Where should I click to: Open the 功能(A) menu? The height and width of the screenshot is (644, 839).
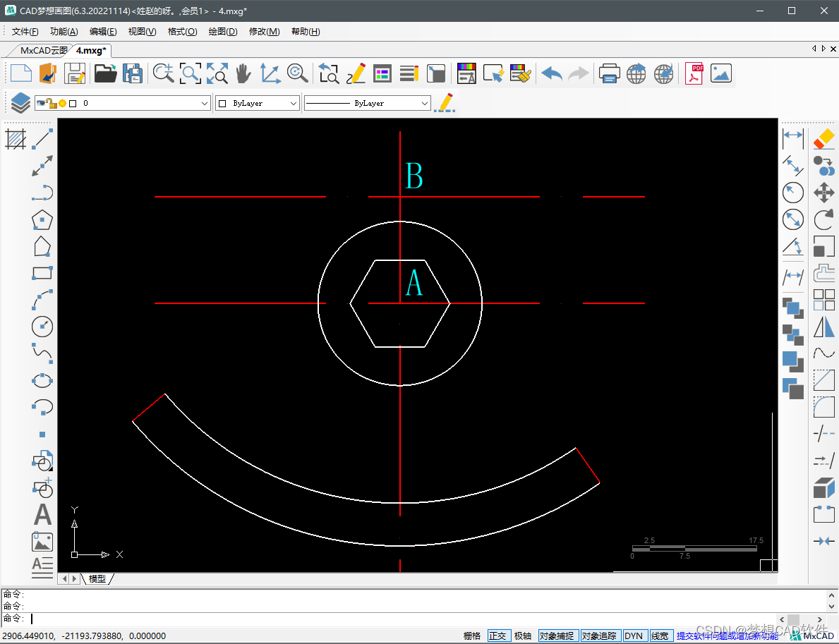click(64, 32)
